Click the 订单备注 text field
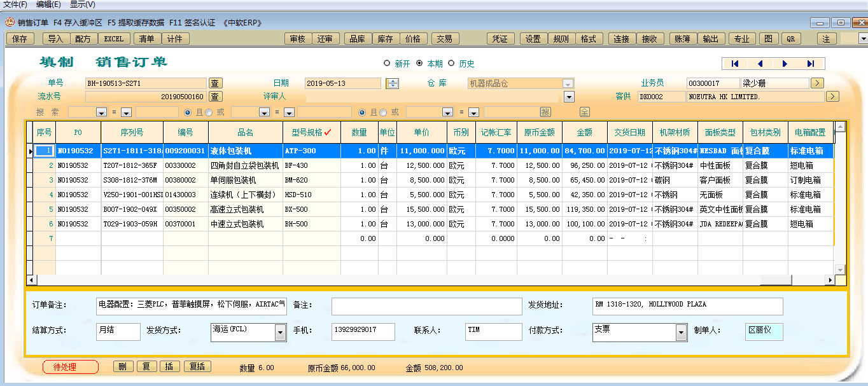This screenshot has width=868, height=386. (192, 306)
